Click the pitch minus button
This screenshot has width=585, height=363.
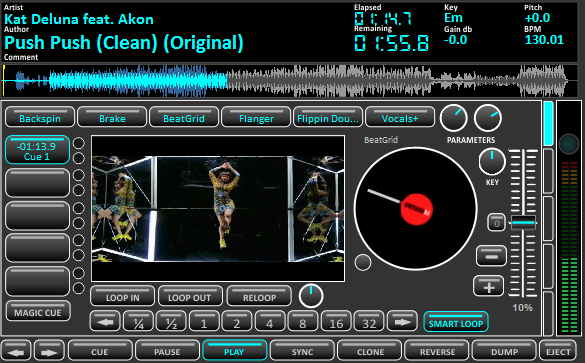click(491, 256)
